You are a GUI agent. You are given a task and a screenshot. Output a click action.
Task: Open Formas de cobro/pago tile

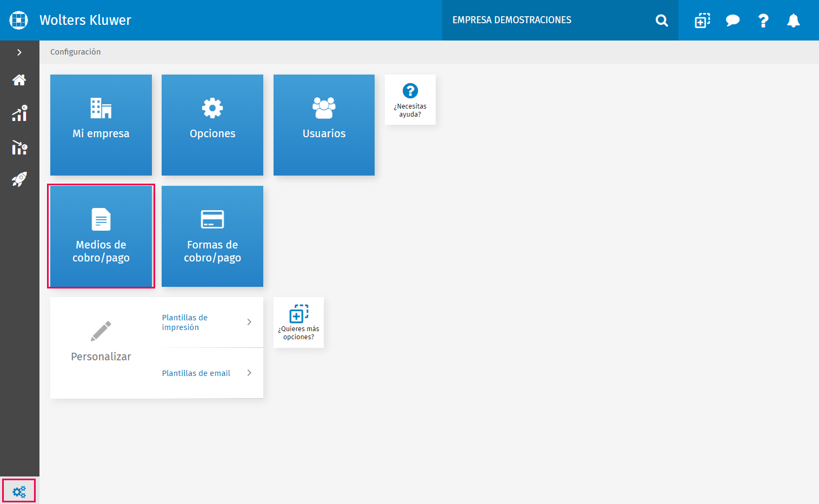[212, 236]
